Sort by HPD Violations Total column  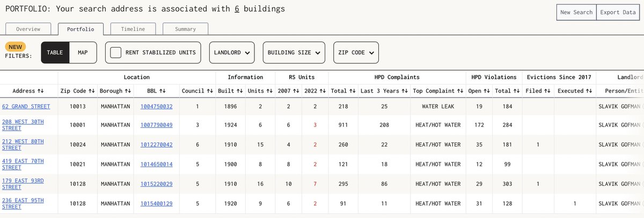click(x=506, y=91)
